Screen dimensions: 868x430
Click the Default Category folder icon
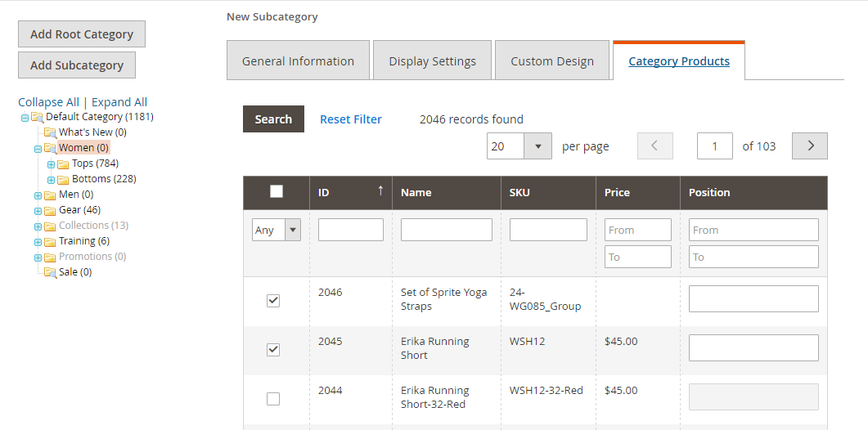[37, 117]
